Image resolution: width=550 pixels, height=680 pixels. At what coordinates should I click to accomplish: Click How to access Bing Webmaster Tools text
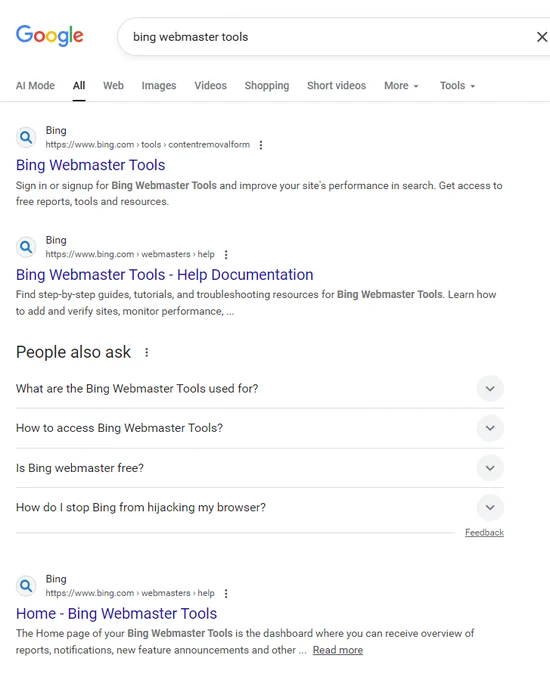pyautogui.click(x=119, y=428)
